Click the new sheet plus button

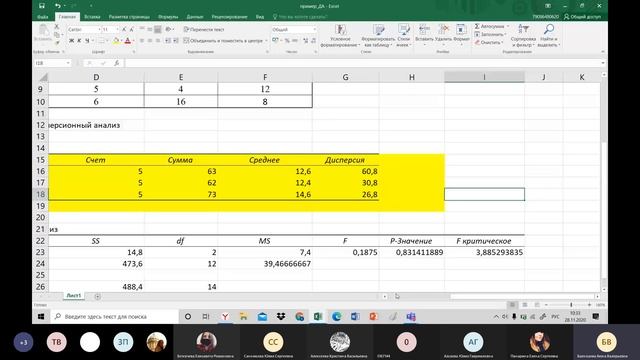pyautogui.click(x=97, y=296)
